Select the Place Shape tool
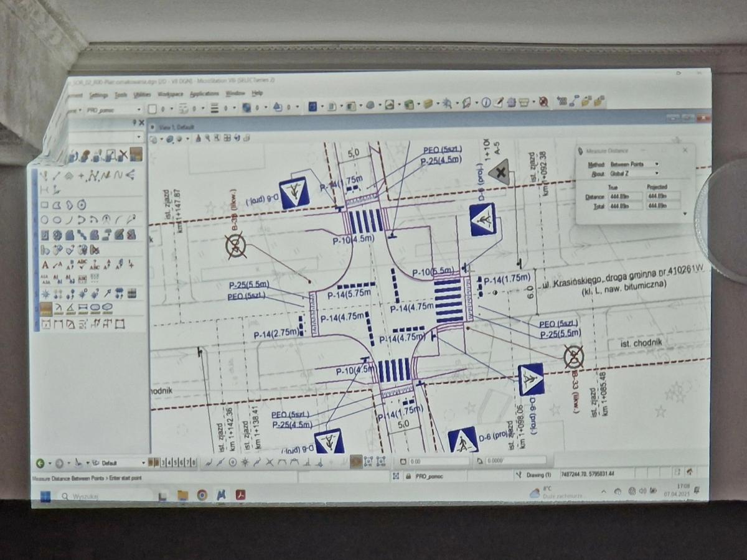747x560 pixels. tap(57, 205)
